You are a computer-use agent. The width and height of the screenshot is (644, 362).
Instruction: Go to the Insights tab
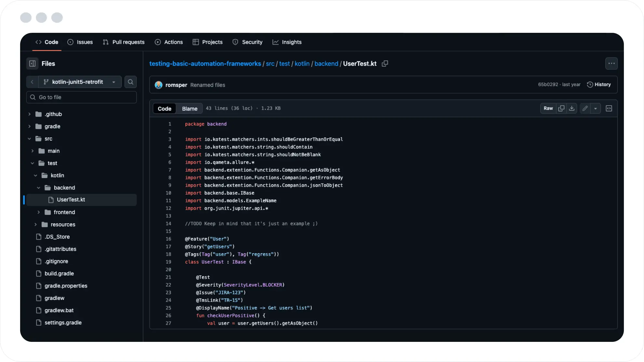pos(287,42)
